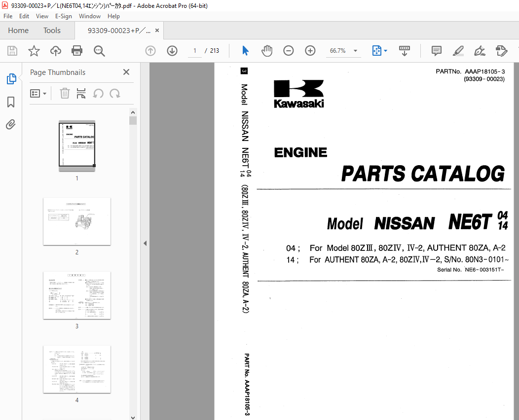This screenshot has height=420, width=519.
Task: Rotate page counterclockwise icon
Action: (x=98, y=94)
